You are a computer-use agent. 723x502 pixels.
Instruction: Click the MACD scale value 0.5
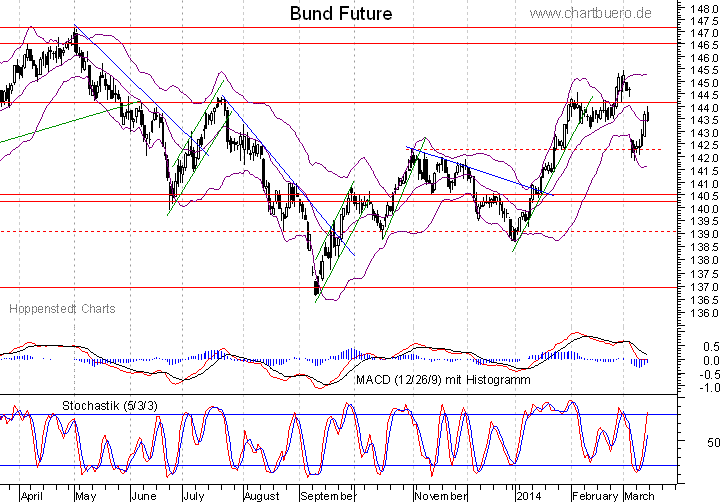(x=711, y=346)
